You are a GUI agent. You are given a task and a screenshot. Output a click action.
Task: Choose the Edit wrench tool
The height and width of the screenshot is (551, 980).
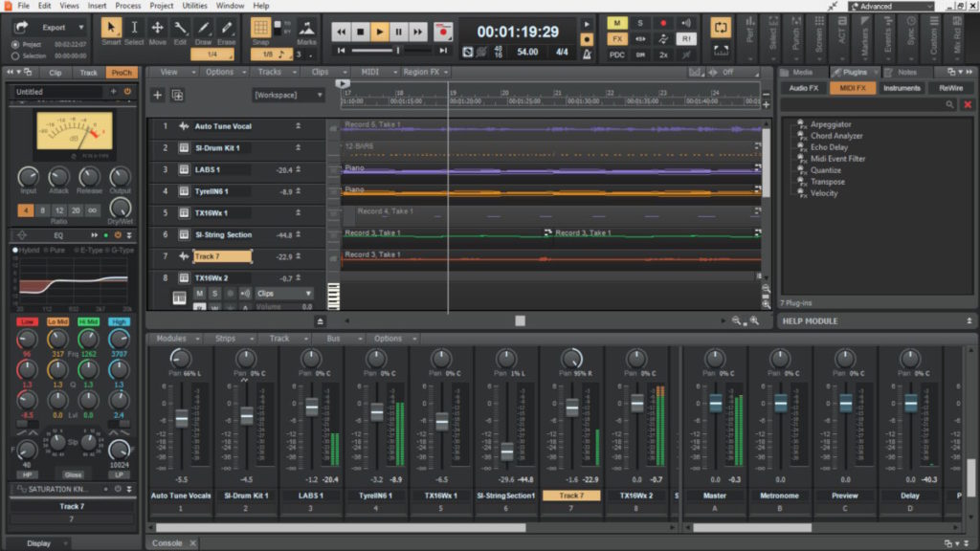pos(180,28)
